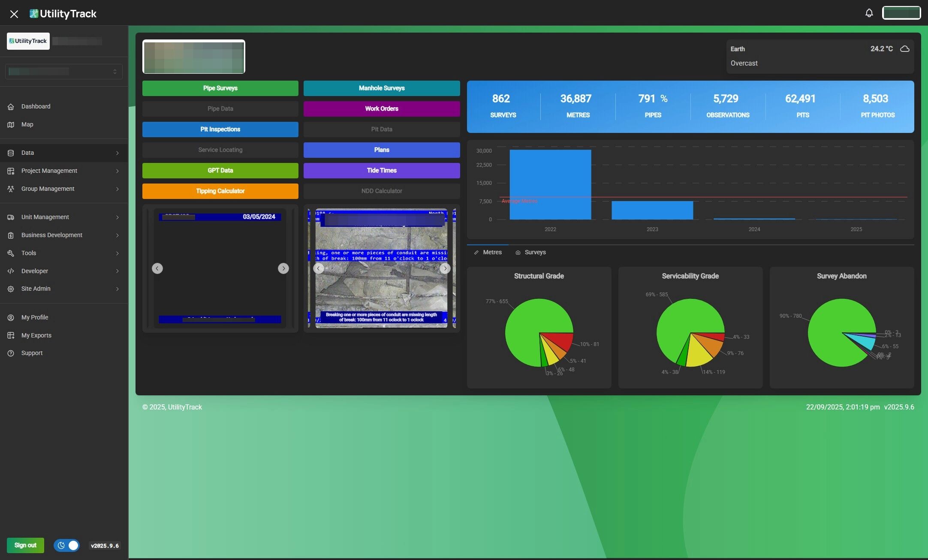Screen dimensions: 928x560
Task: Click the cloud weather icon
Action: 904,49
